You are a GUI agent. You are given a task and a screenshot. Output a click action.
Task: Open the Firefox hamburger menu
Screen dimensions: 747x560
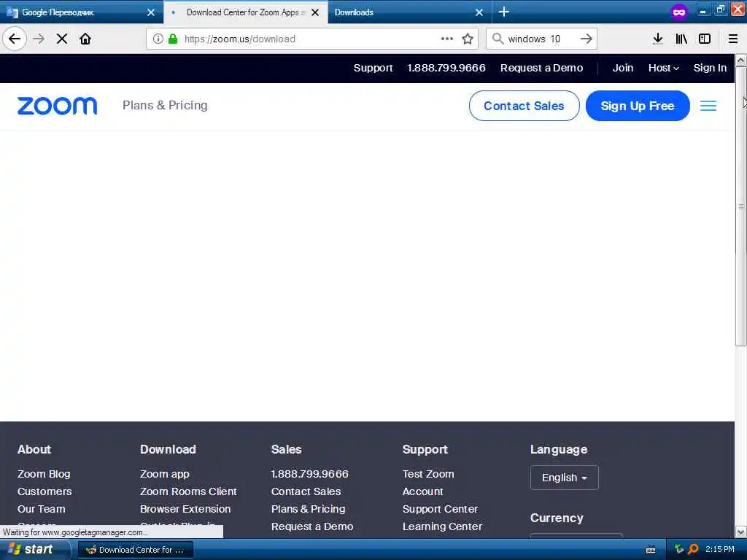point(733,39)
